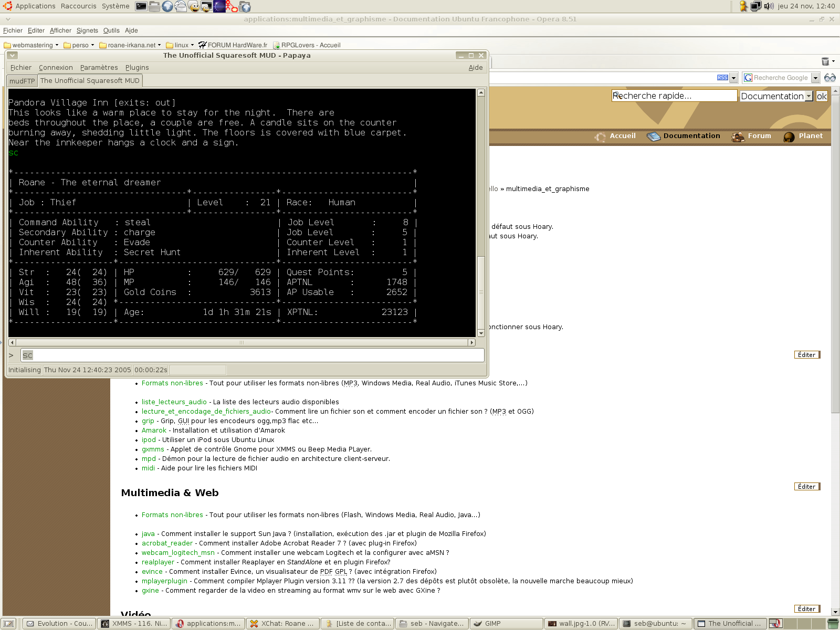Launch web browser globe icon in top panel
This screenshot has width=840, height=630.
pyautogui.click(x=167, y=6)
